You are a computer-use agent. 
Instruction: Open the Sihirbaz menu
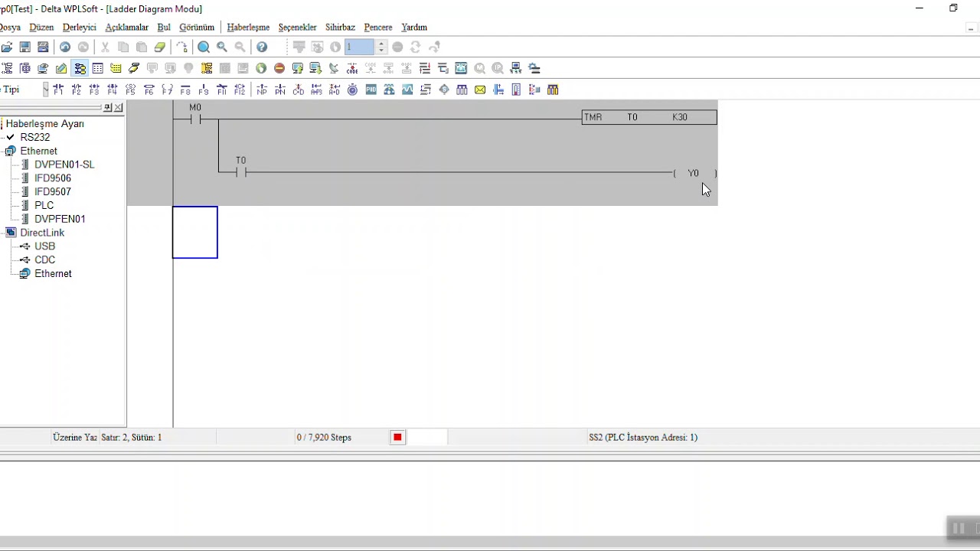340,28
